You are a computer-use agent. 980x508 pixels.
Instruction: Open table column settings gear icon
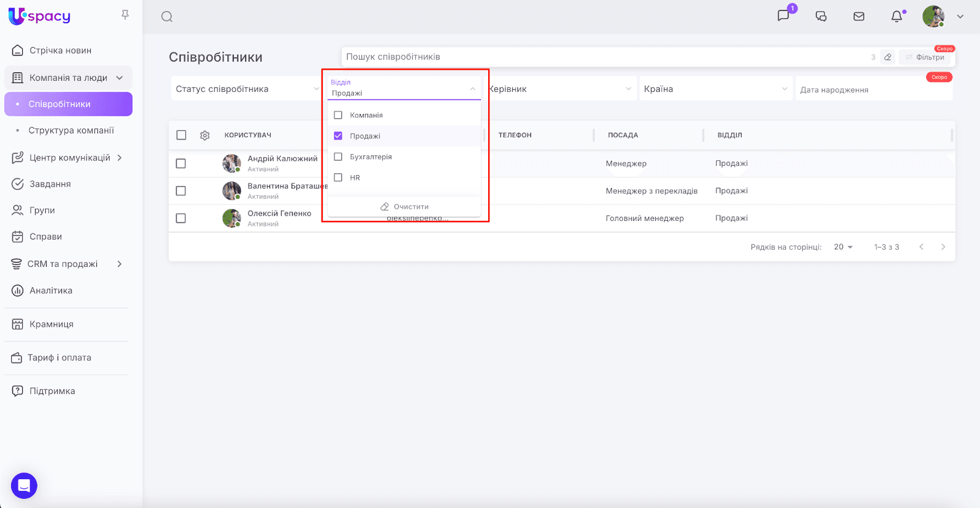click(205, 135)
